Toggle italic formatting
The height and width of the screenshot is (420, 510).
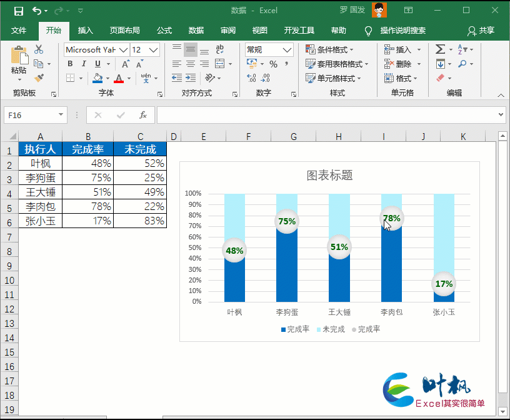[83, 62]
